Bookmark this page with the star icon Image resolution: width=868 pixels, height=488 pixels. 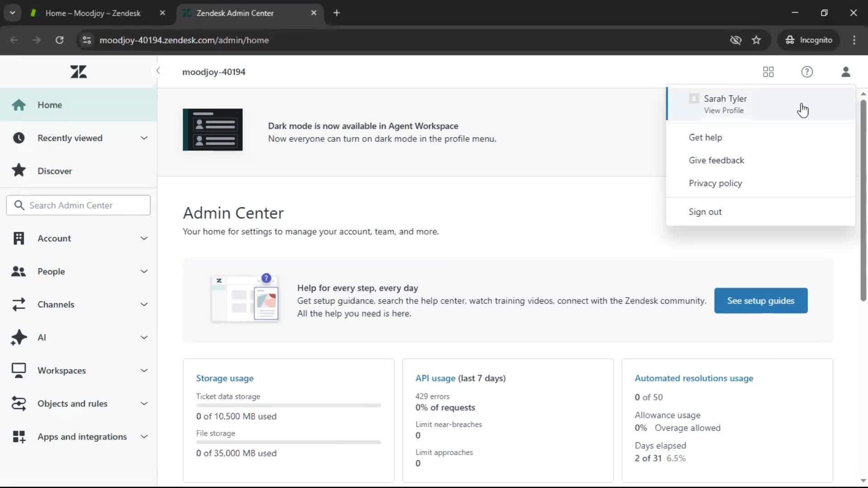point(756,40)
